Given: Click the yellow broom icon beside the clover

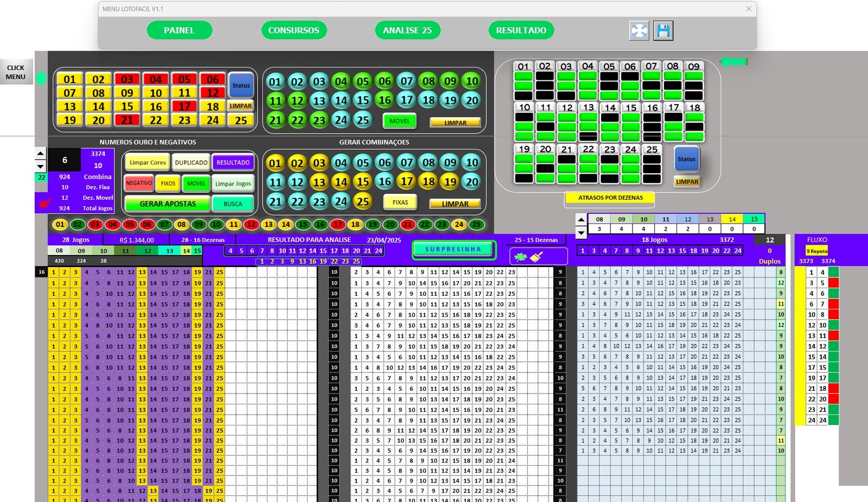Looking at the screenshot, I should 537,257.
